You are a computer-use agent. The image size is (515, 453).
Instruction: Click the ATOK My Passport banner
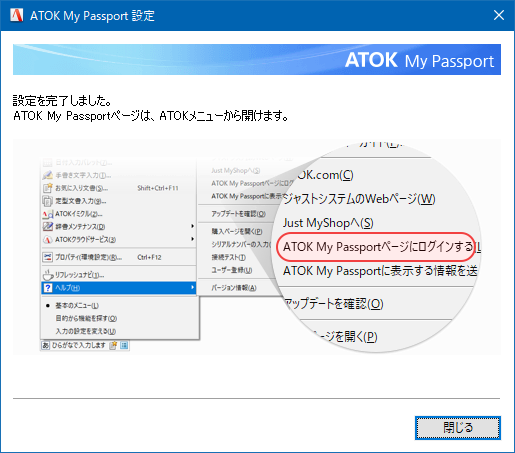(257, 59)
